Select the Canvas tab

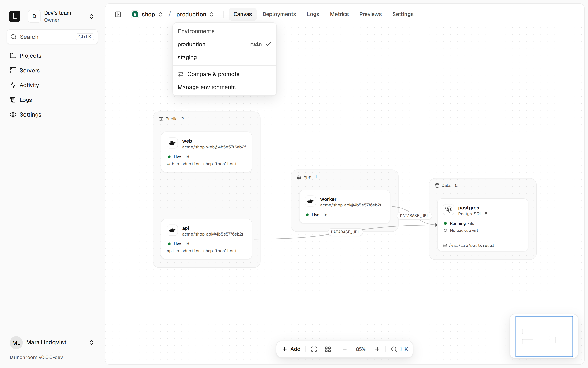pos(243,14)
